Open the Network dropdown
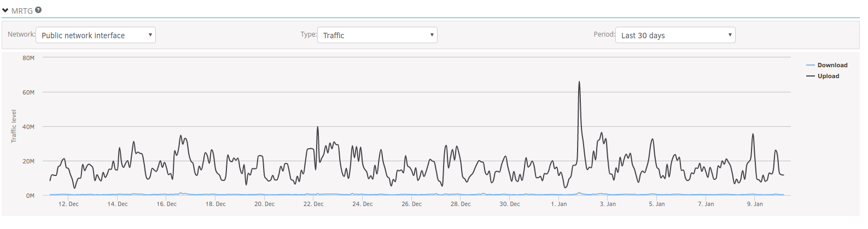 pos(96,35)
